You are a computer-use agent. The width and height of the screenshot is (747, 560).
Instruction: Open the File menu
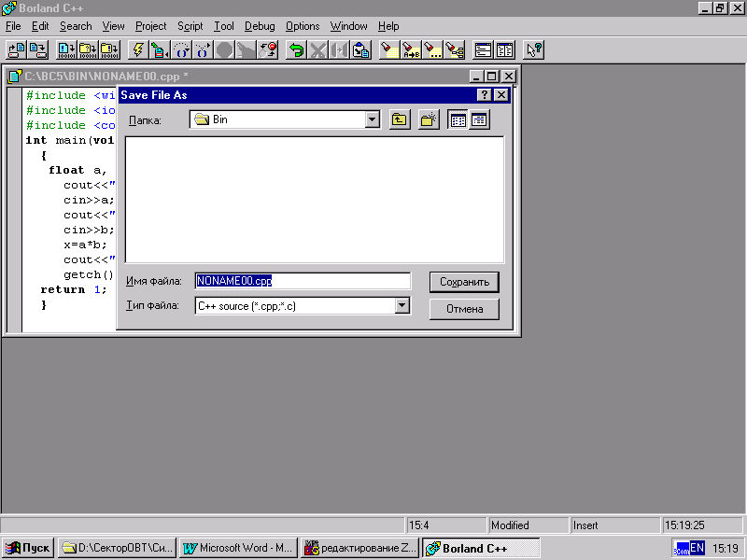click(x=13, y=26)
